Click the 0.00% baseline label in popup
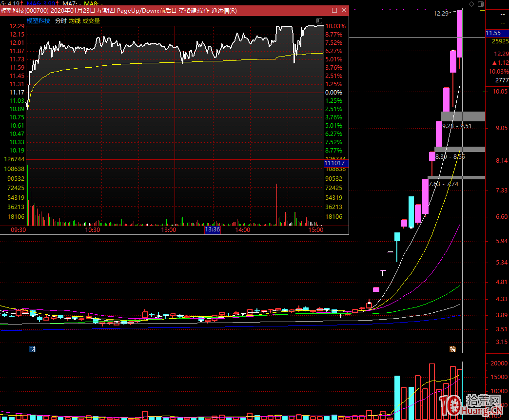The height and width of the screenshot is (420, 509). pyautogui.click(x=333, y=93)
